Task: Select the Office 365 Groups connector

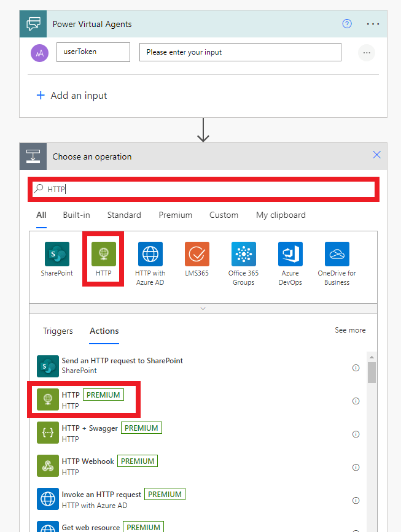Action: (x=244, y=254)
